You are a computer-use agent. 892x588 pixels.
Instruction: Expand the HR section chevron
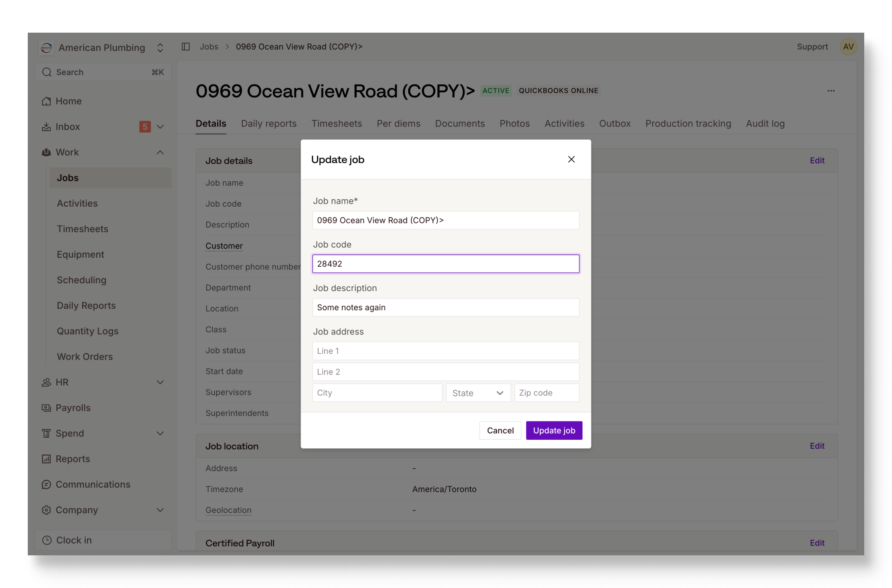160,382
